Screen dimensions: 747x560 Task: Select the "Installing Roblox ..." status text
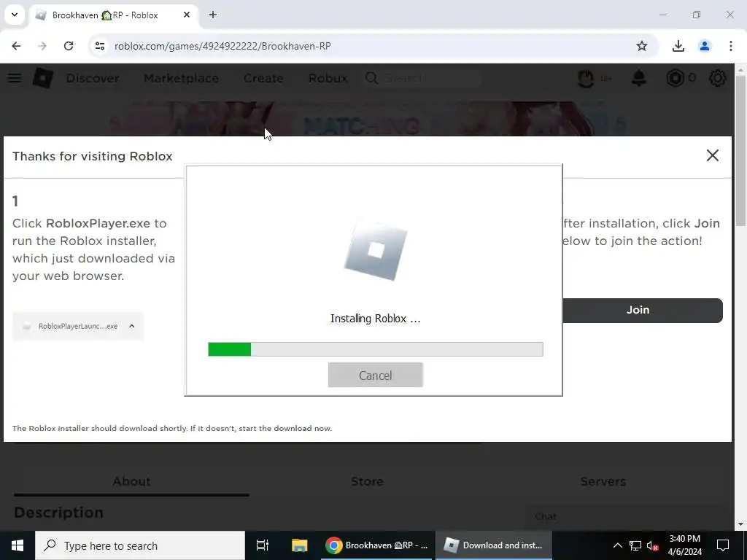[376, 319]
